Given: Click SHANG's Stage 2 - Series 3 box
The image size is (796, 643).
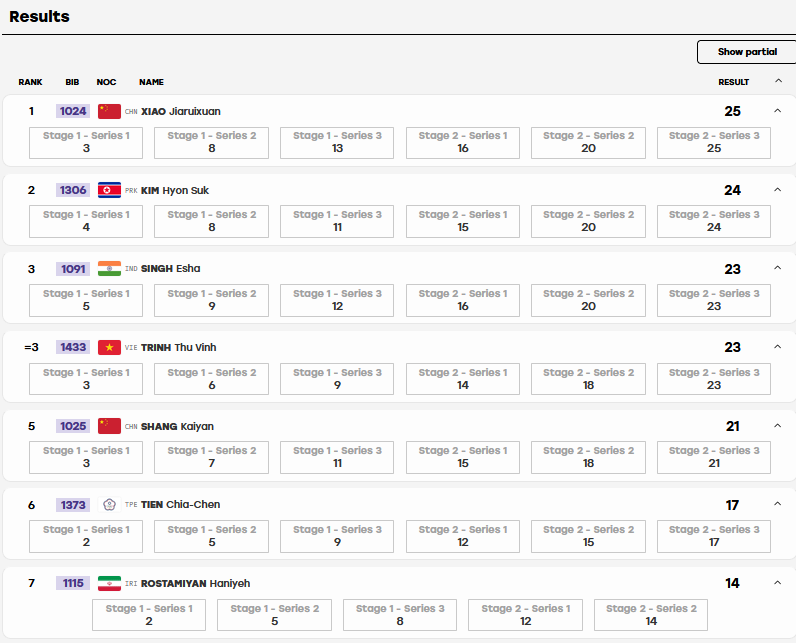Looking at the screenshot, I should [714, 457].
